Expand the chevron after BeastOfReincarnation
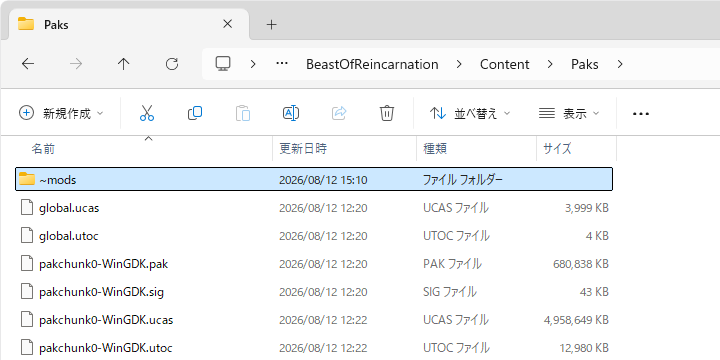The height and width of the screenshot is (360, 720). click(x=459, y=64)
